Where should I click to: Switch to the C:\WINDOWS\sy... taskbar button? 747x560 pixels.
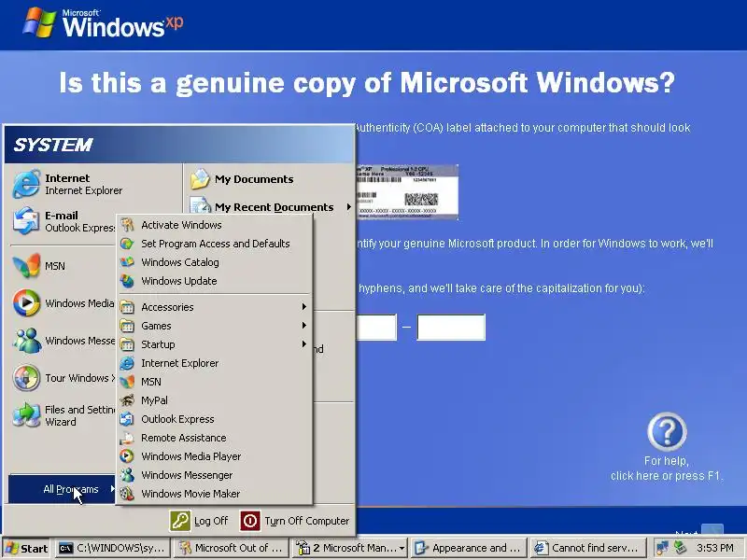(112, 548)
